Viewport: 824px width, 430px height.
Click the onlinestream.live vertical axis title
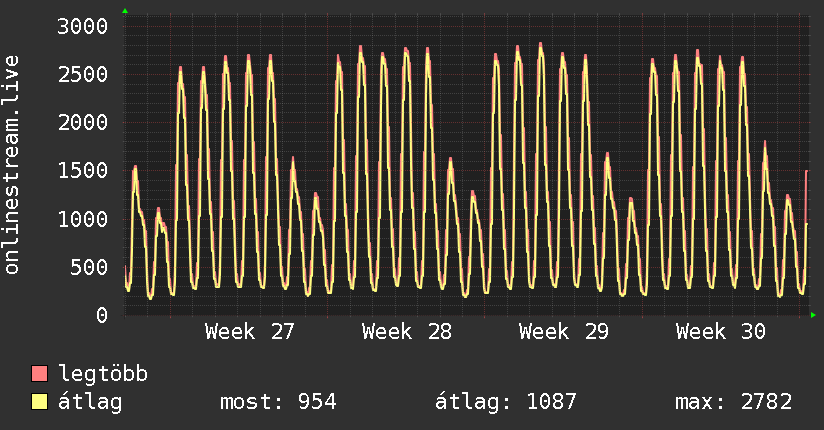click(11, 165)
